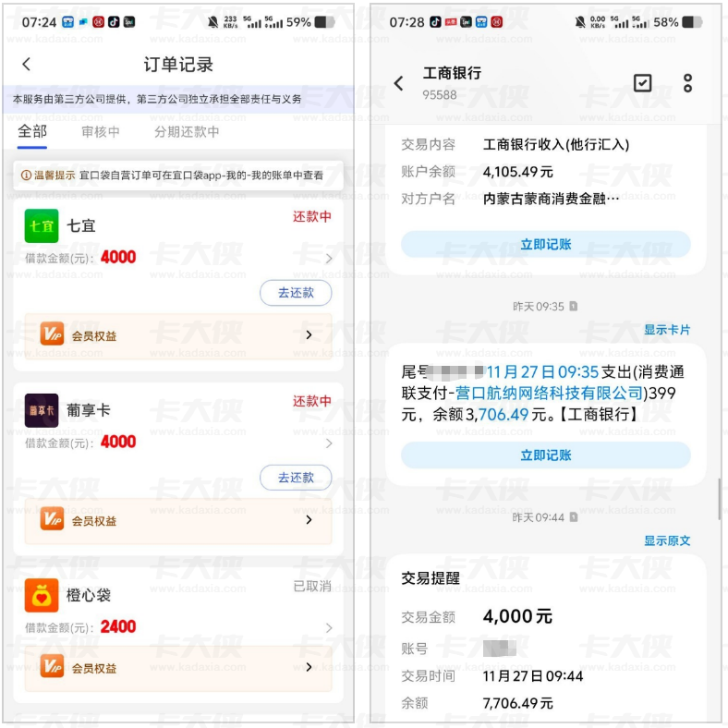Tap the battery icon showing 59%
Screen dimensions: 728x728
(x=324, y=22)
